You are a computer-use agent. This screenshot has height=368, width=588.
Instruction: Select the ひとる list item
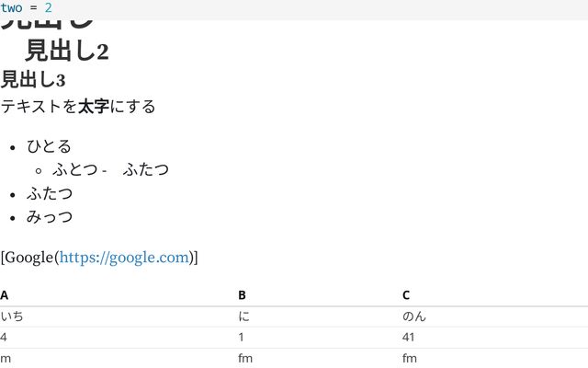tap(49, 146)
